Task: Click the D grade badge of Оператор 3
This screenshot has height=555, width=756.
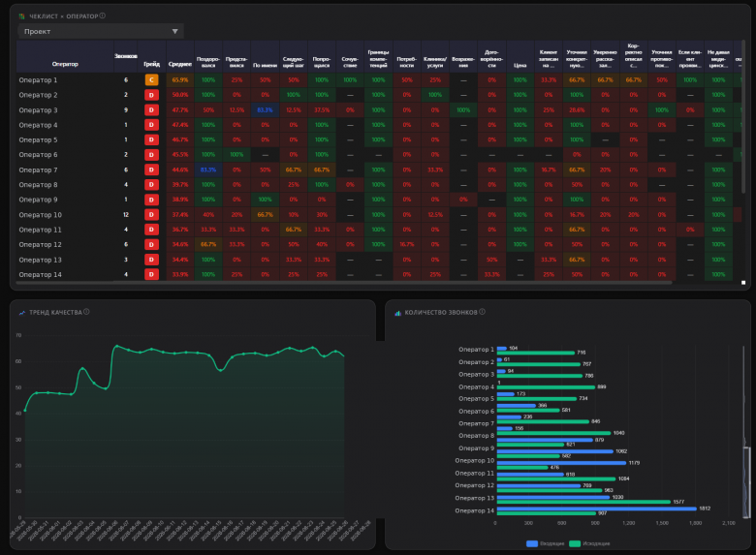Action: (151, 109)
